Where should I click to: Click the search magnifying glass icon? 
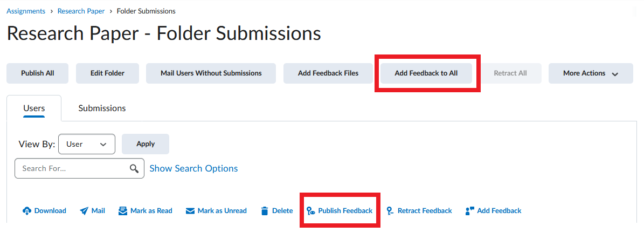[x=134, y=169]
